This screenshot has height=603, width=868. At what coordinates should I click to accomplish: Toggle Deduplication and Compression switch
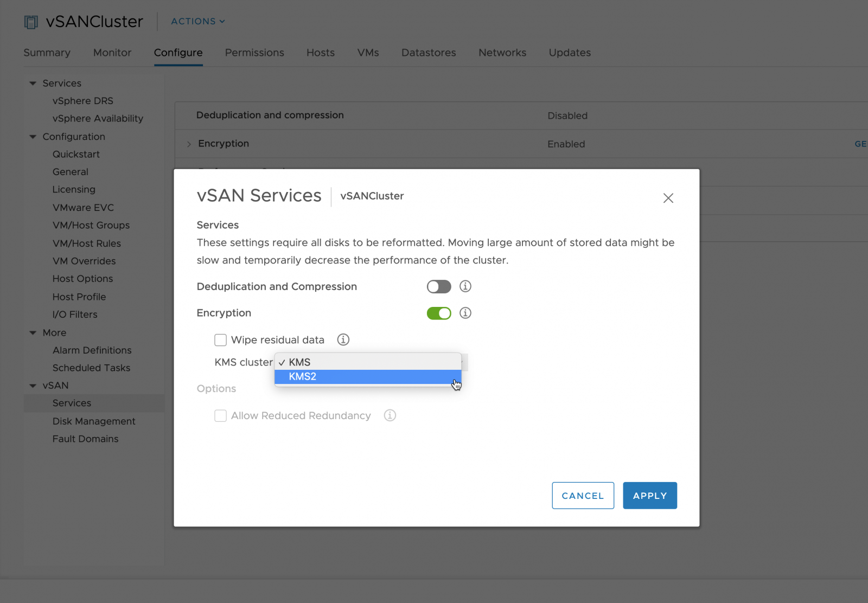tap(439, 286)
